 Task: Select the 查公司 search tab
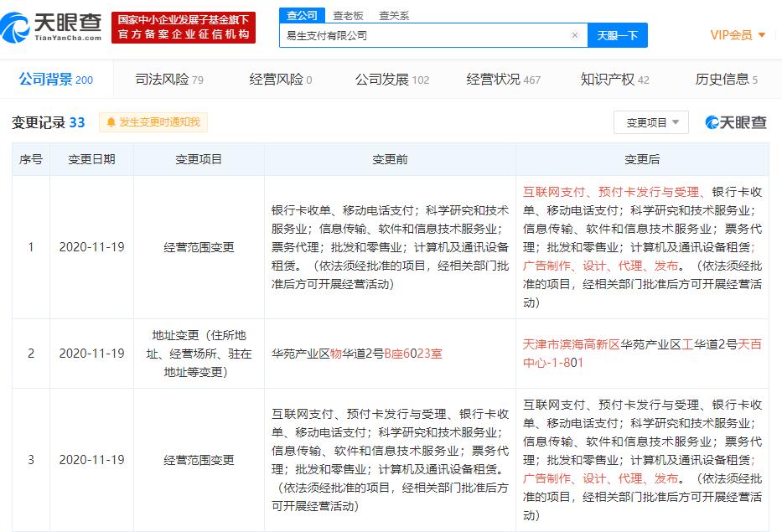click(302, 15)
